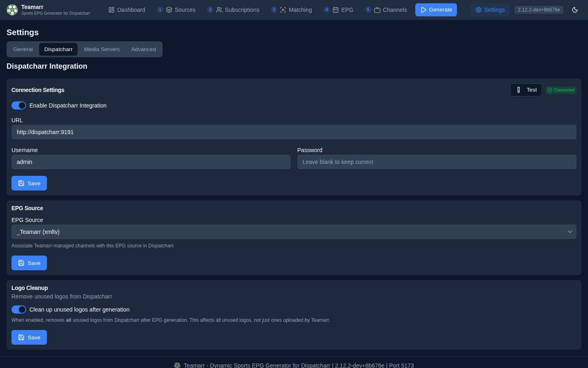The image size is (588, 368).
Task: Open the Sources page
Action: coord(176,10)
